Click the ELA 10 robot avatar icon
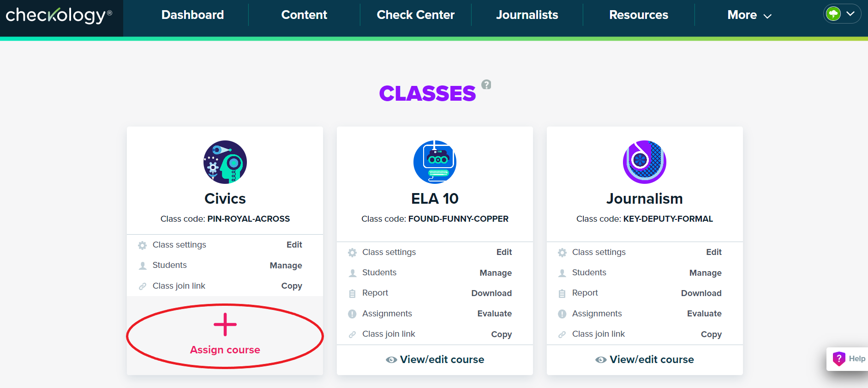The width and height of the screenshot is (868, 388). (435, 162)
